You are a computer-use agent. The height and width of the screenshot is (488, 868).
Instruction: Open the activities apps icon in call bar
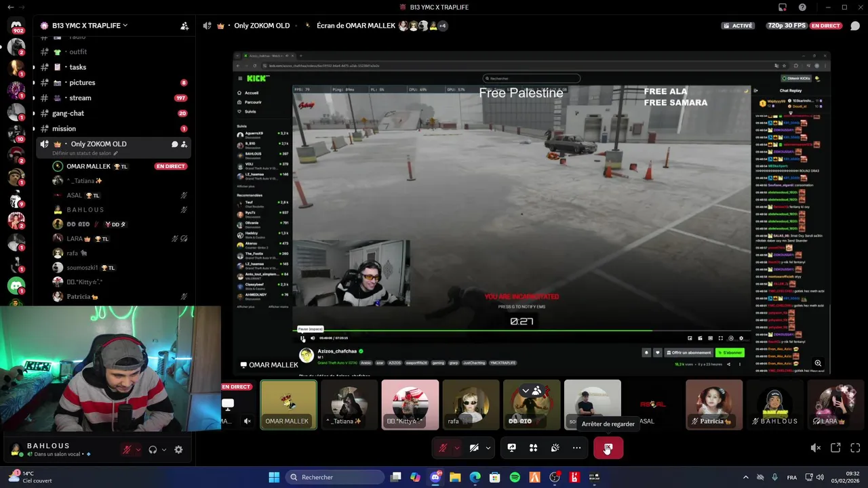(x=534, y=448)
